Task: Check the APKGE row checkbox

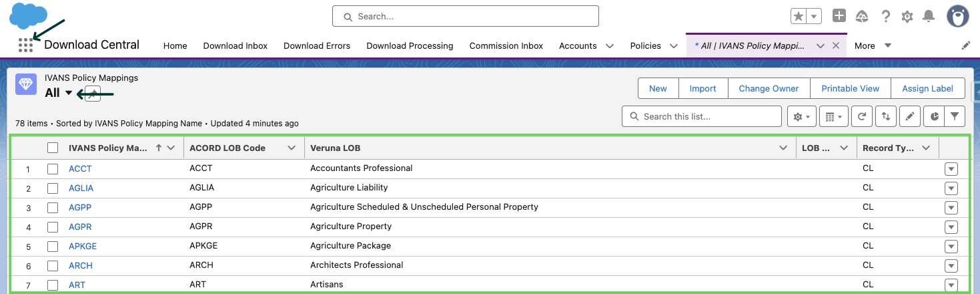Action: pyautogui.click(x=53, y=247)
